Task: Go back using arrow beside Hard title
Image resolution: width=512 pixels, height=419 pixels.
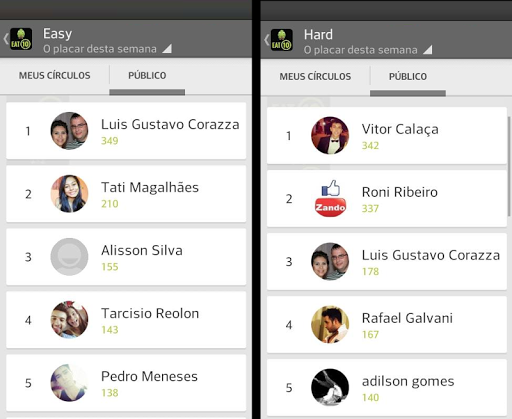Action: 266,40
